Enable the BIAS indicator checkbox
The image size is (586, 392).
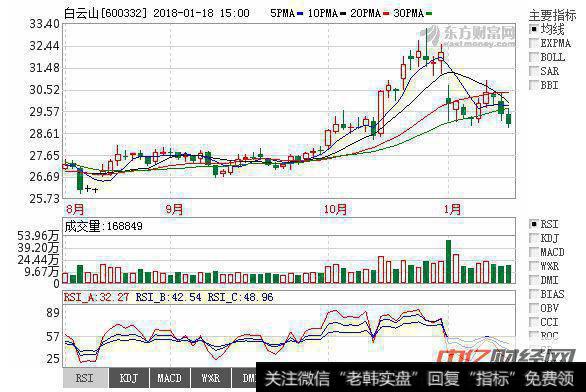click(534, 294)
